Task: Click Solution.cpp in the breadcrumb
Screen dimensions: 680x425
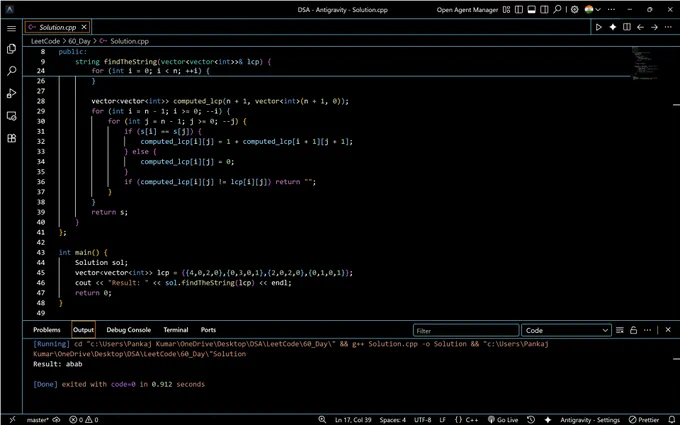Action: tap(129, 41)
